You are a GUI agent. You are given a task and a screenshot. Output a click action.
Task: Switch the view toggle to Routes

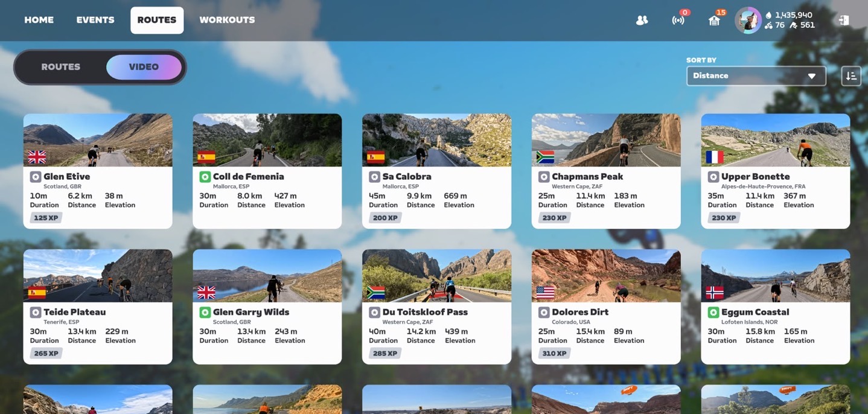coord(60,67)
